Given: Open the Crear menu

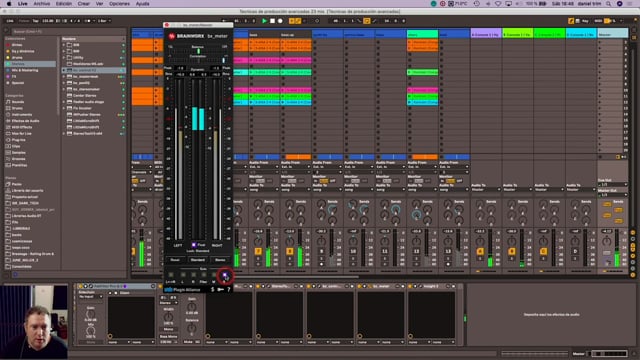Looking at the screenshot, I should coord(84,4).
